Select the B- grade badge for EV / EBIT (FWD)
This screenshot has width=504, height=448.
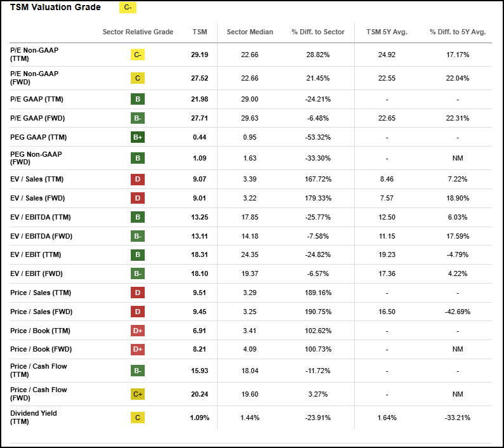(138, 273)
